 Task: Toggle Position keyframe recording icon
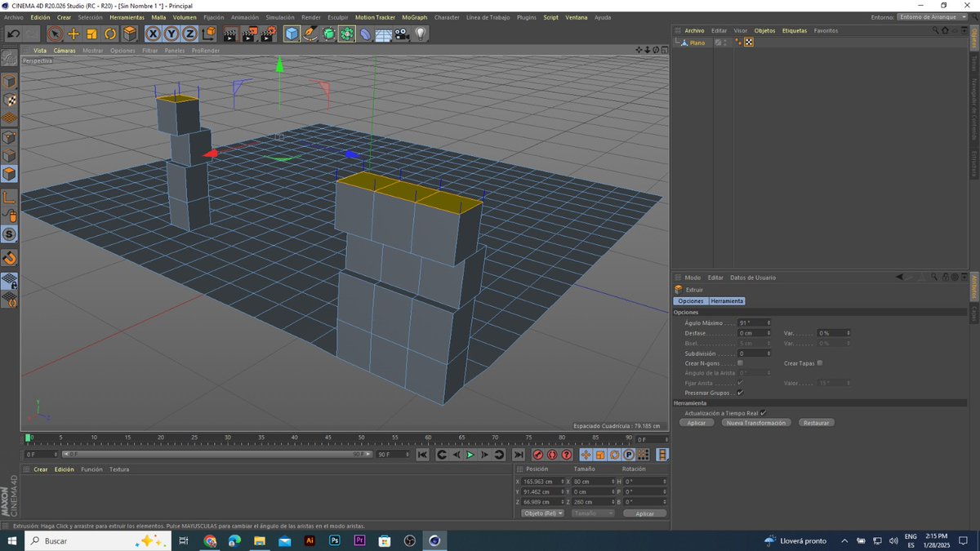point(586,455)
